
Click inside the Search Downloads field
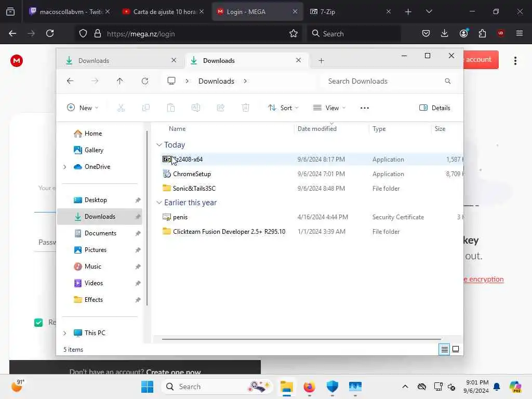(x=390, y=81)
